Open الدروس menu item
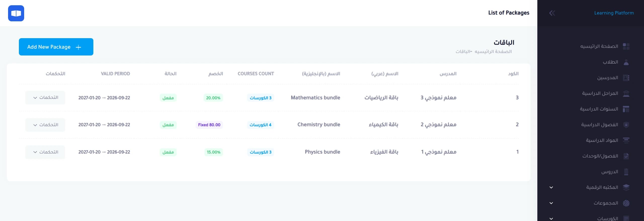 (x=610, y=172)
